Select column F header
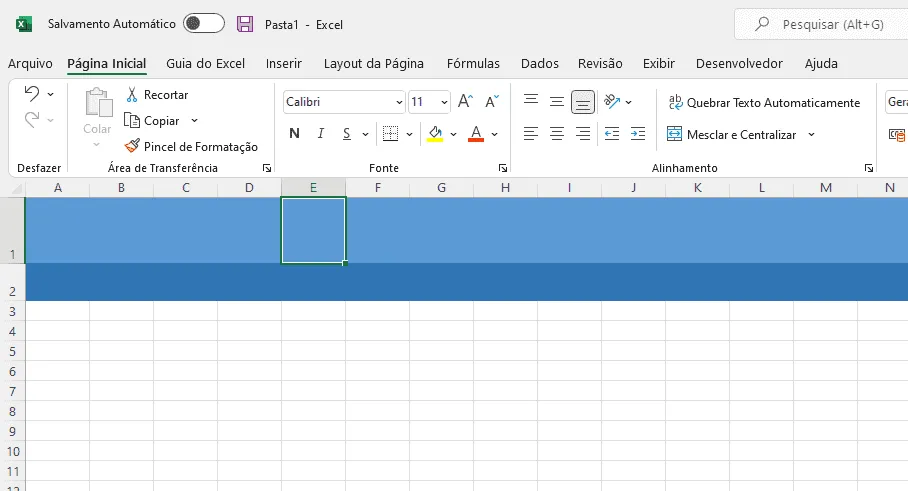The image size is (908, 491). [x=378, y=188]
